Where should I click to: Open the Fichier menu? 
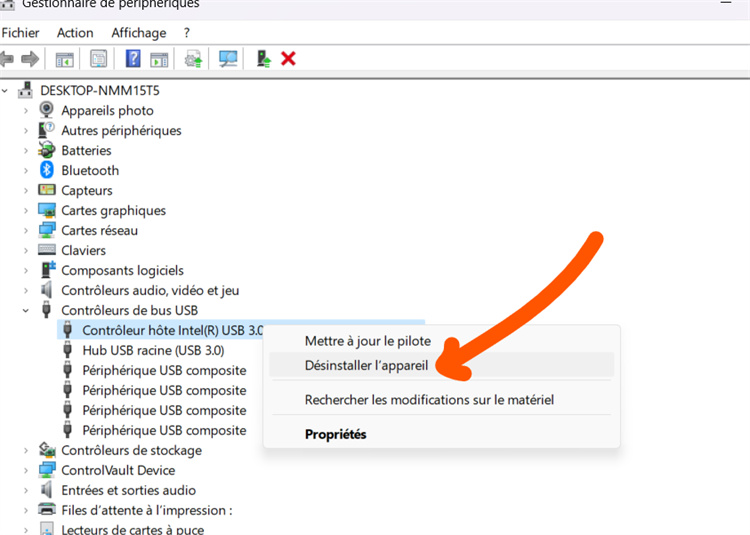click(x=20, y=33)
